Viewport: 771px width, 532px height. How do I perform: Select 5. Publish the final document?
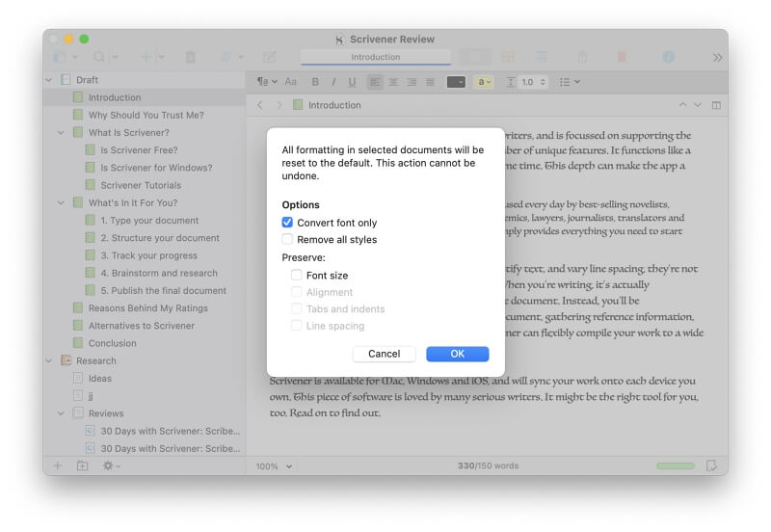pos(145,291)
